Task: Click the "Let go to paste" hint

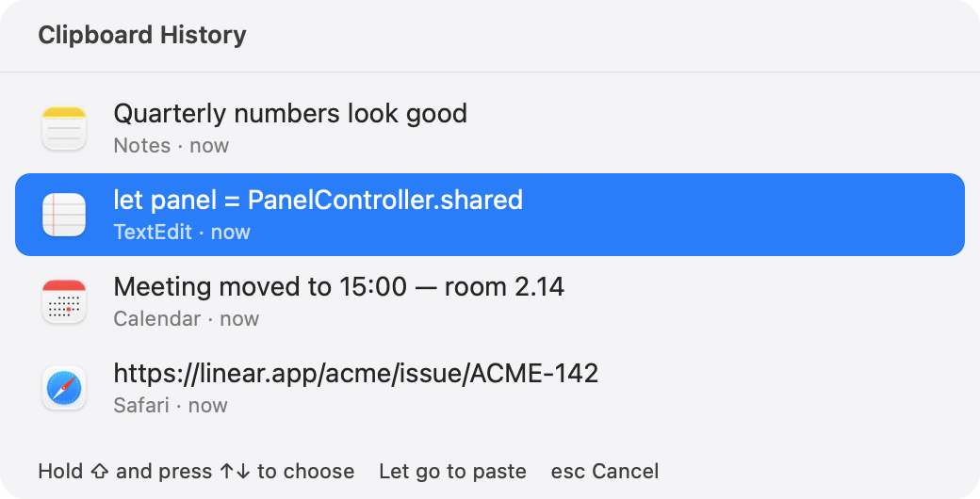Action: click(x=452, y=471)
